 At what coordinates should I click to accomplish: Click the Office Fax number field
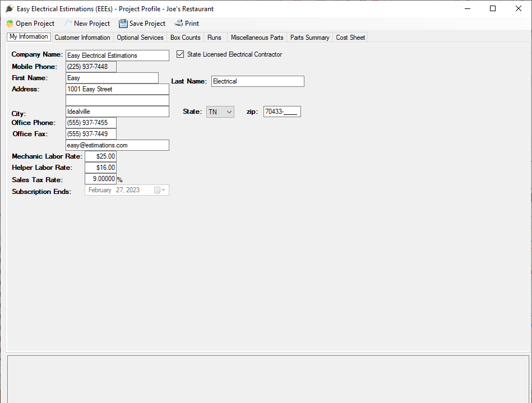click(x=91, y=134)
